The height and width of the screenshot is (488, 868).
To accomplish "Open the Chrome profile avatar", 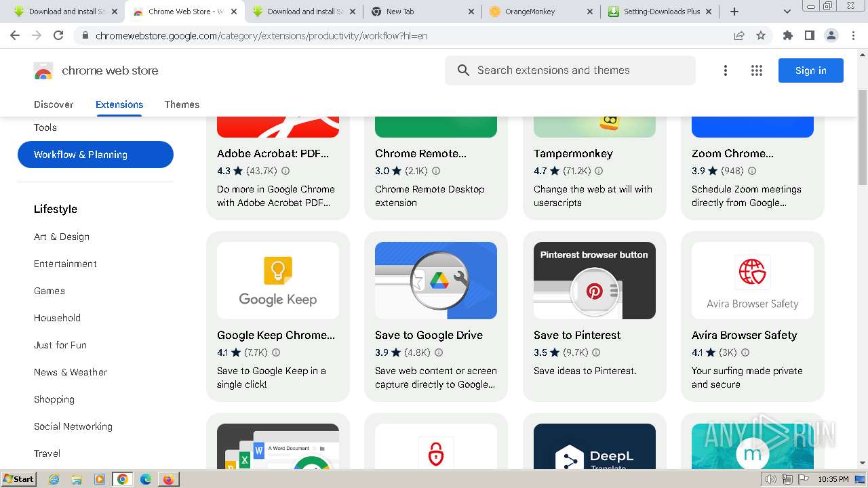I will 831,35.
